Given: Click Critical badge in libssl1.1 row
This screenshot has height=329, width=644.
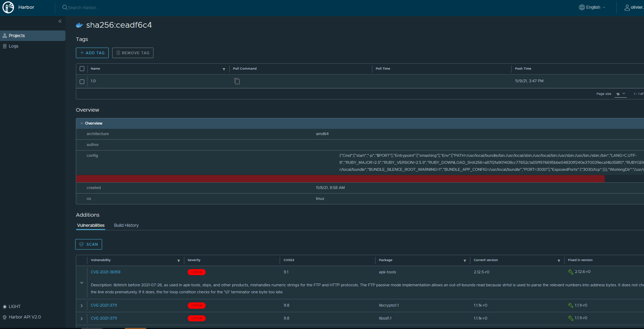Looking at the screenshot, I should pyautogui.click(x=196, y=318).
